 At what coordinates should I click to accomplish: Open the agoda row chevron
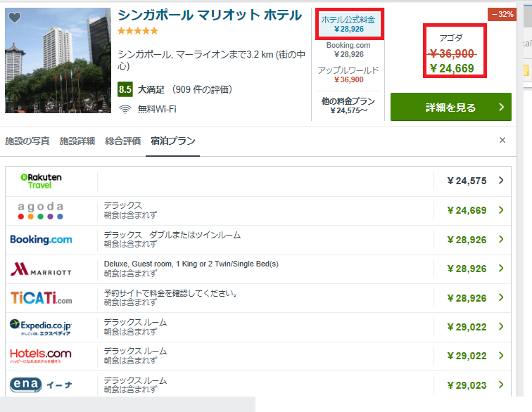tap(501, 210)
